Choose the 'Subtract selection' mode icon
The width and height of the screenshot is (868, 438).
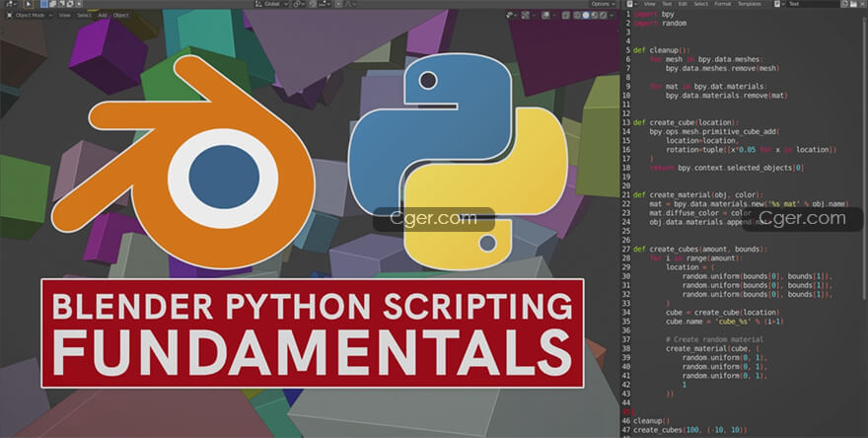click(61, 4)
